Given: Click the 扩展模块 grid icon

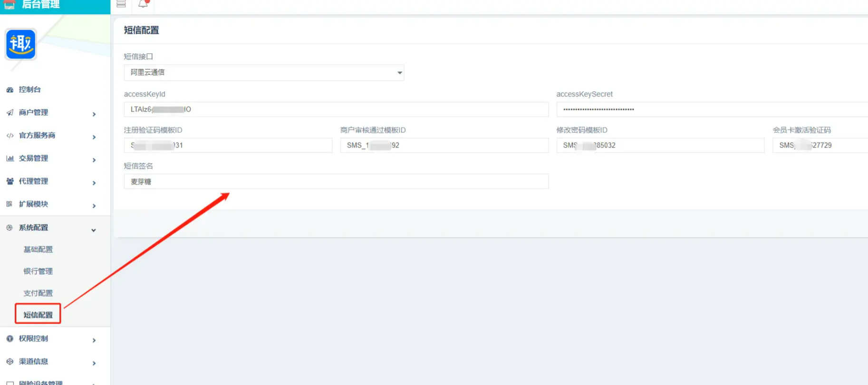Looking at the screenshot, I should pyautogui.click(x=10, y=204).
